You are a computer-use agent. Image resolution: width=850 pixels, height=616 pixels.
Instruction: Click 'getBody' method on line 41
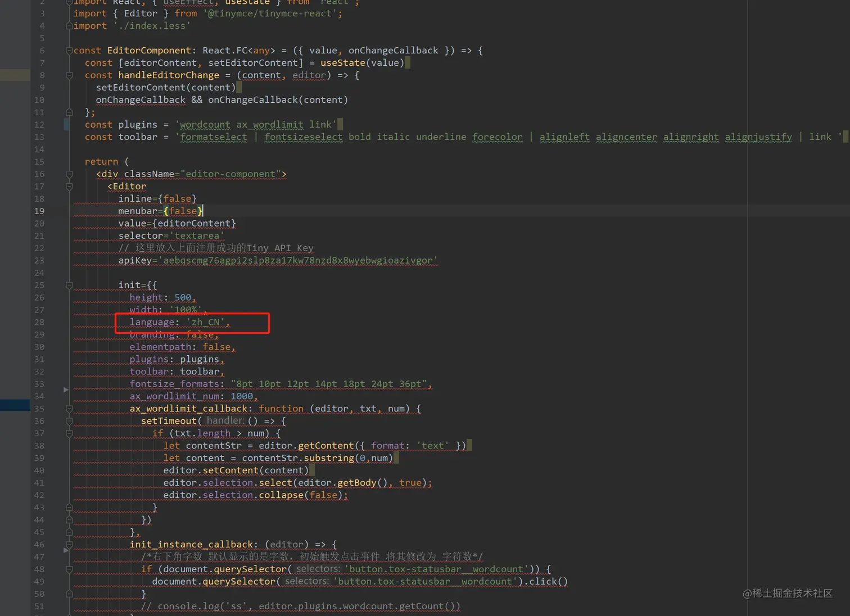[x=357, y=483]
